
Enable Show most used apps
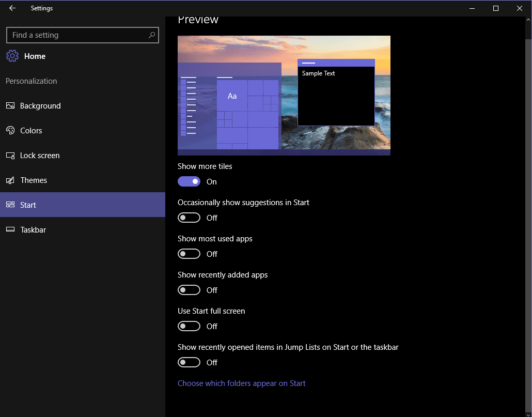pyautogui.click(x=189, y=254)
